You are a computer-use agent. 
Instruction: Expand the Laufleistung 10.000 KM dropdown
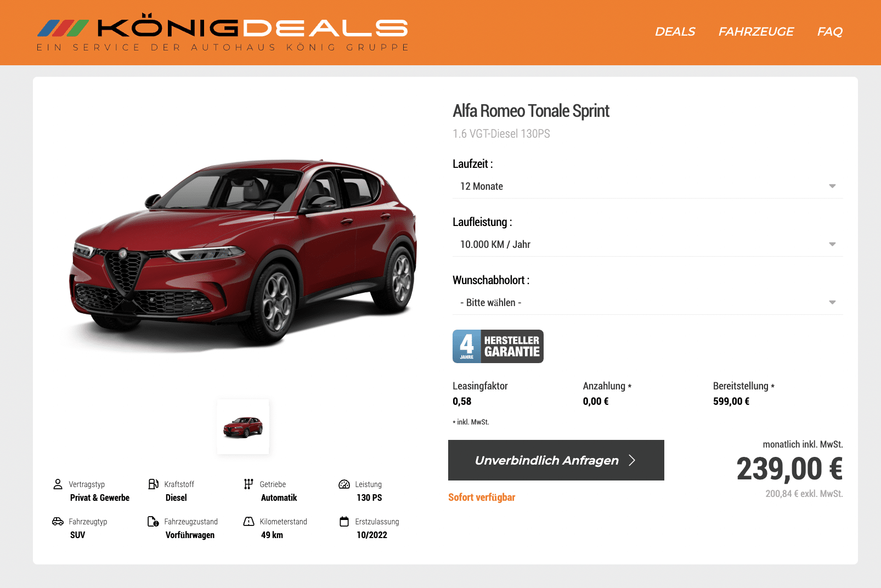tap(647, 245)
